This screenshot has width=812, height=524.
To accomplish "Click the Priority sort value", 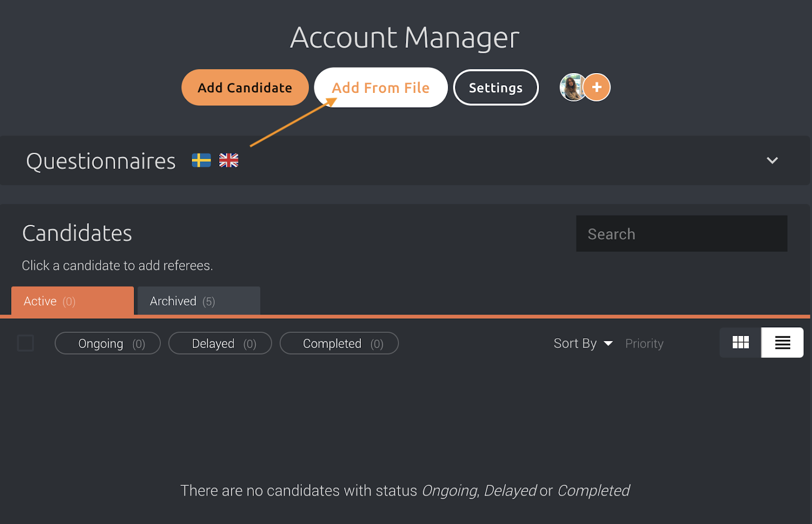I will pos(644,343).
